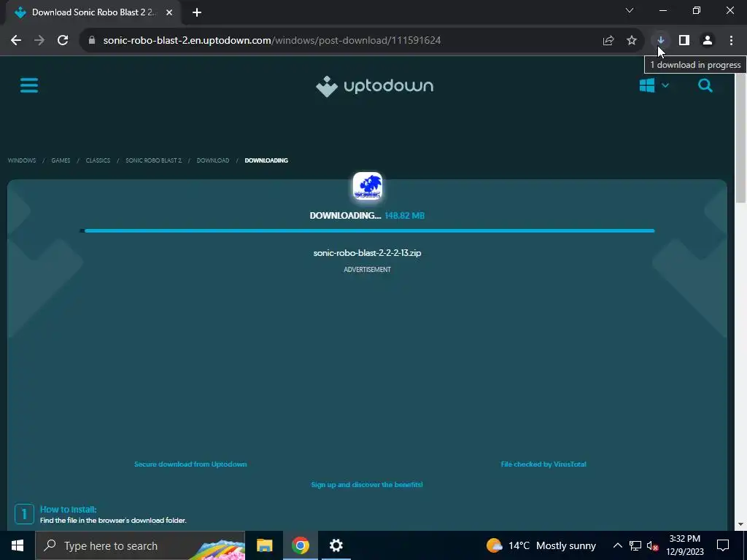
Task: Toggle Chrome side panel
Action: coord(684,41)
